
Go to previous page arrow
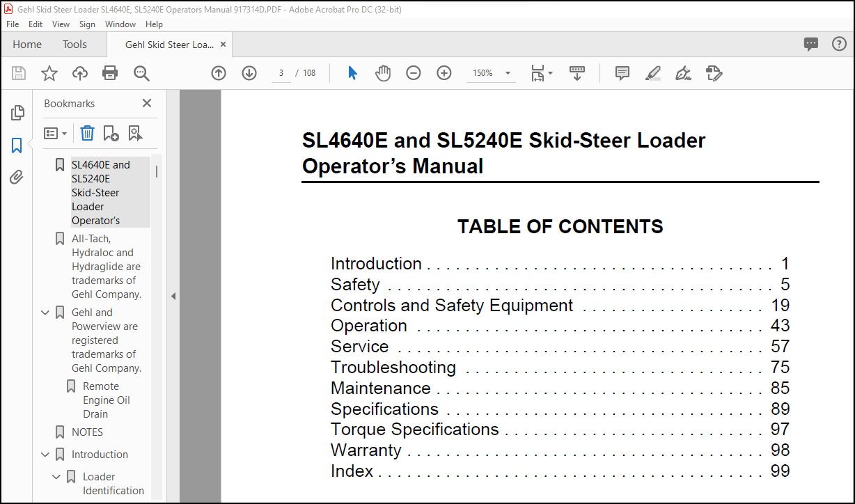point(219,73)
